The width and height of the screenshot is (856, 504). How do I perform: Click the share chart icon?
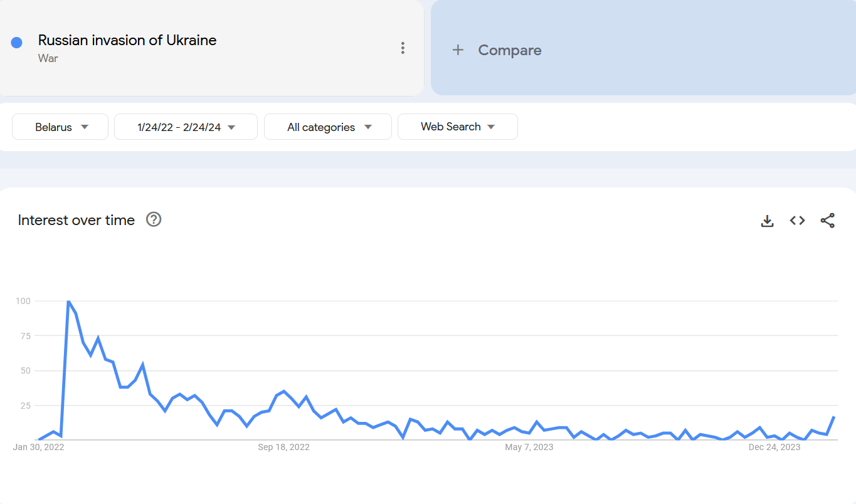[x=827, y=221]
